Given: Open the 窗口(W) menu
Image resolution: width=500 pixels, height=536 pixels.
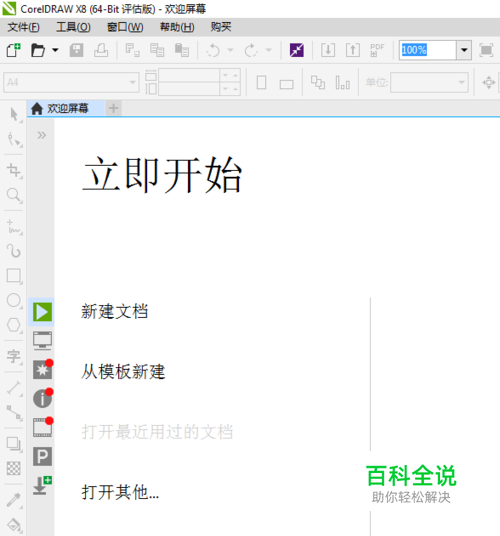Looking at the screenshot, I should (125, 27).
